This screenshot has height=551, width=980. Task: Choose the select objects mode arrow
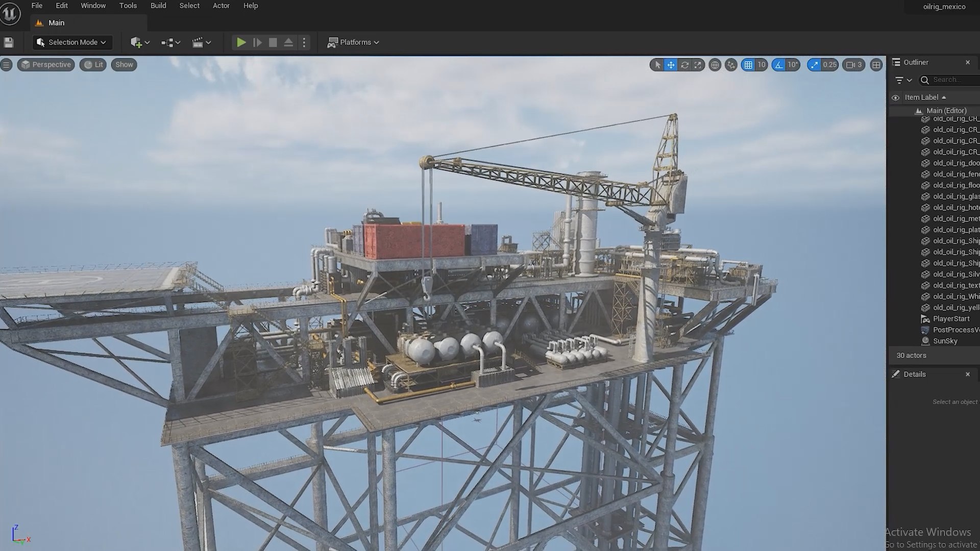click(657, 65)
